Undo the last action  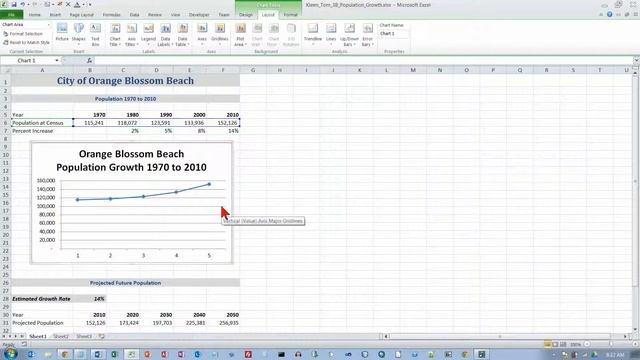coord(23,4)
